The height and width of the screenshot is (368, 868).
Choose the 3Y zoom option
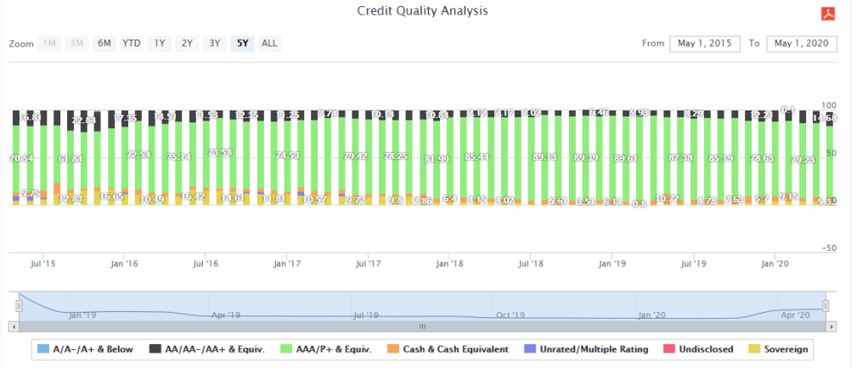click(215, 43)
